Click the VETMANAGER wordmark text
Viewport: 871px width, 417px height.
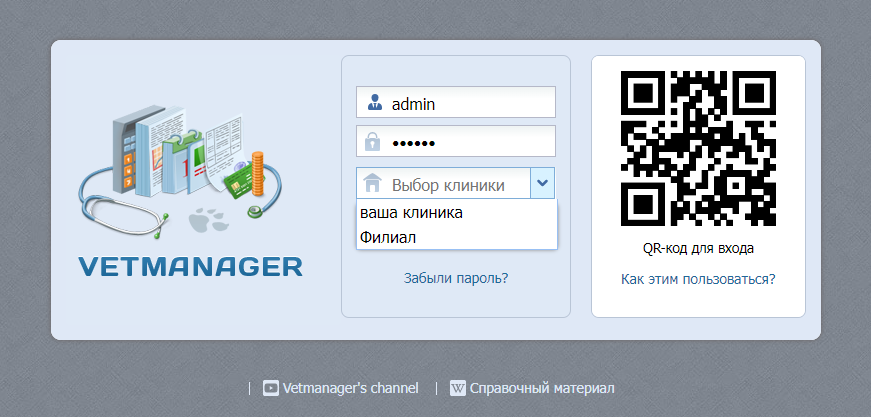pos(191,267)
